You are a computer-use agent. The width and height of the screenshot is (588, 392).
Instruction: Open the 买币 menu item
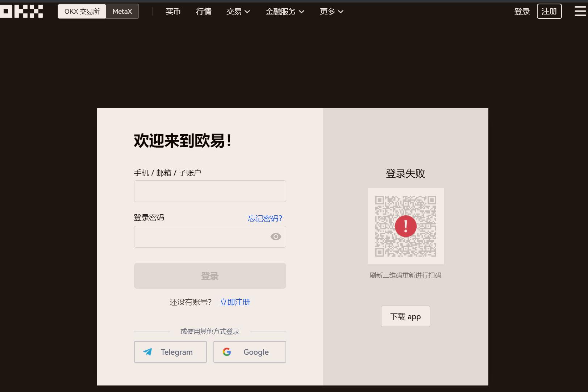click(173, 12)
